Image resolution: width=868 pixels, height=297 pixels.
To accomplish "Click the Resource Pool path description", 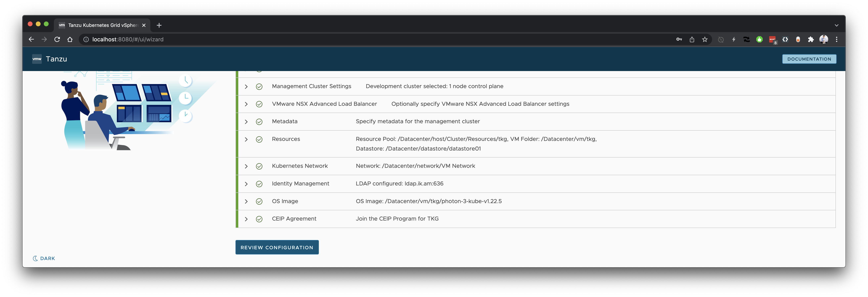I will click(x=476, y=144).
